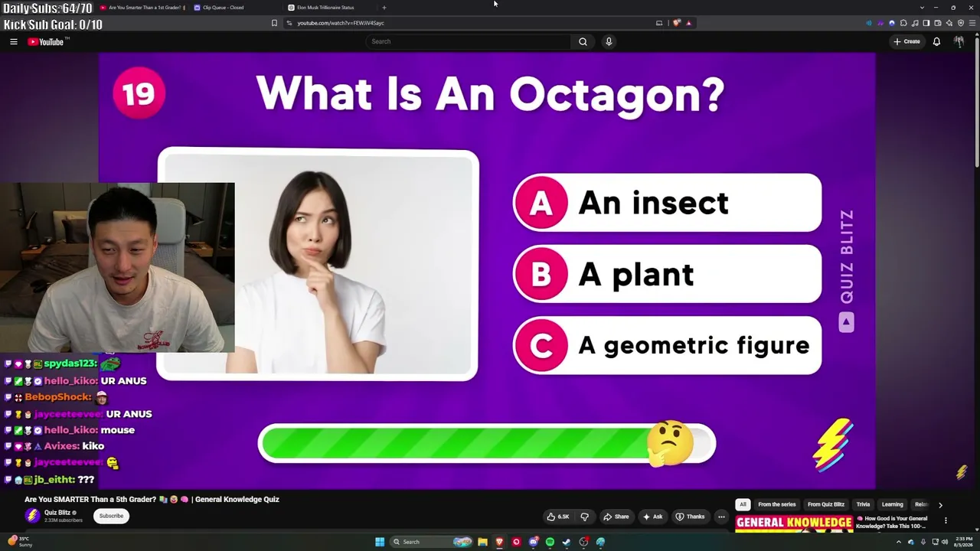The image size is (980, 551).
Task: Open the General Knowledge recommended video thumbnail
Action: [x=794, y=523]
